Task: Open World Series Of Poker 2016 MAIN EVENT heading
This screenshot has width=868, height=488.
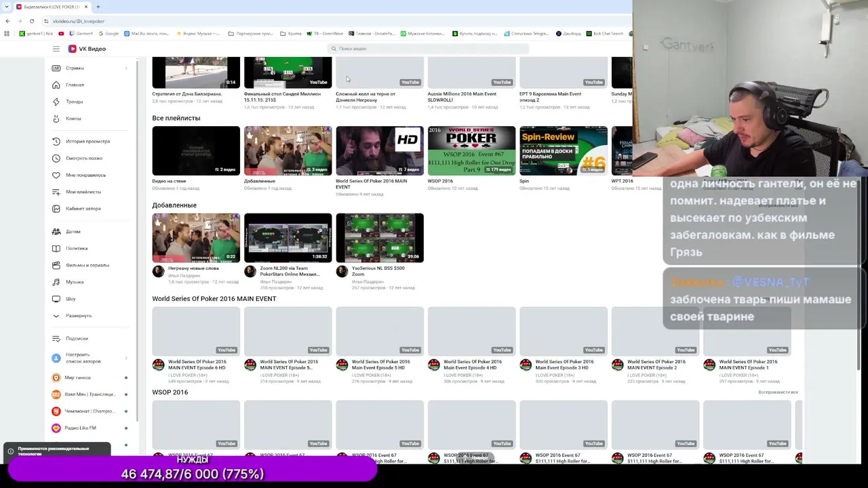Action: click(214, 299)
